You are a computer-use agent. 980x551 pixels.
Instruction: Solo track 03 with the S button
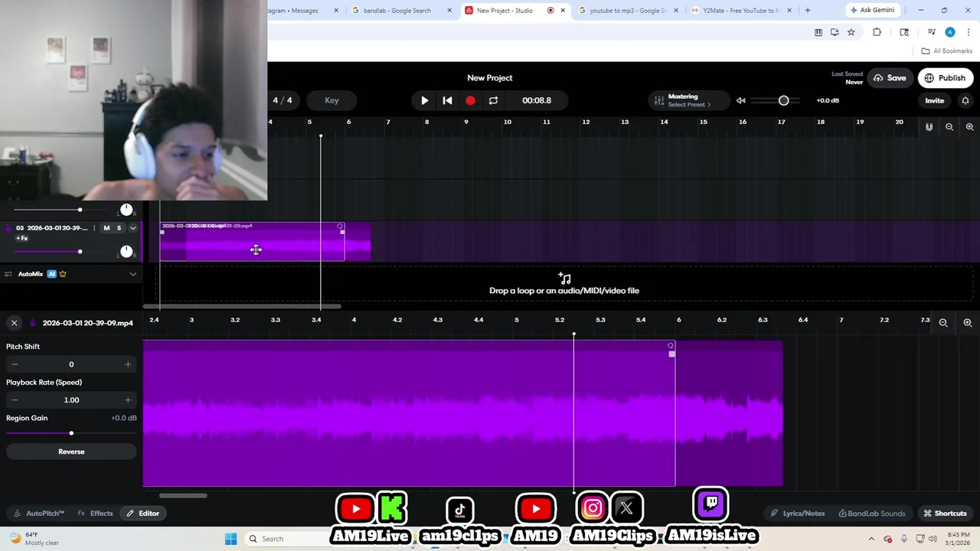[119, 228]
